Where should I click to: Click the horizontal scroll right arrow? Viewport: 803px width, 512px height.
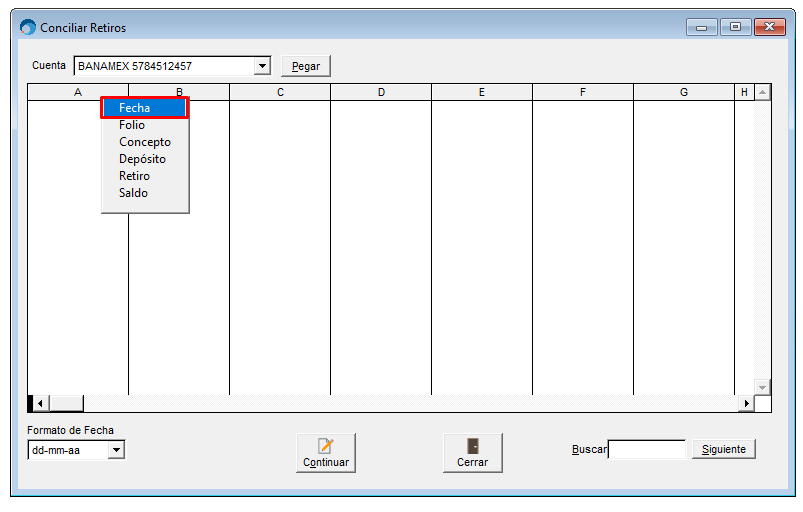[746, 403]
